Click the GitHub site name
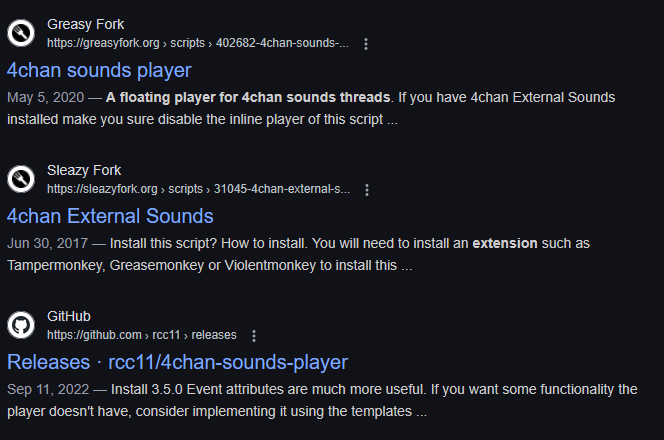Image resolution: width=664 pixels, height=440 pixels. (69, 316)
